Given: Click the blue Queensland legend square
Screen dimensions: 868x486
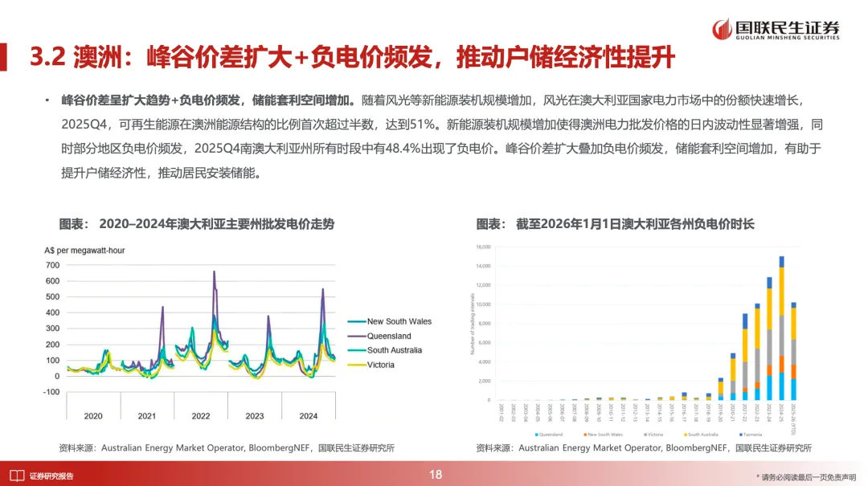Looking at the screenshot, I should pos(536,435).
